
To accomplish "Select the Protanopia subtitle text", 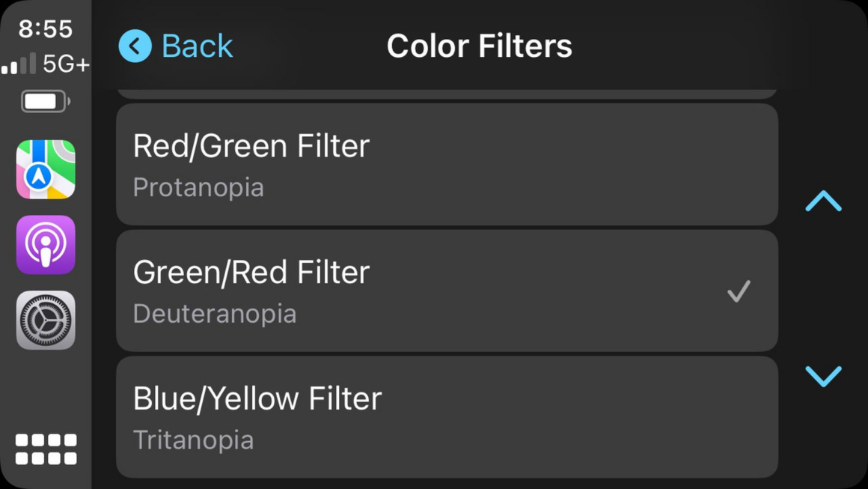I will click(x=198, y=187).
